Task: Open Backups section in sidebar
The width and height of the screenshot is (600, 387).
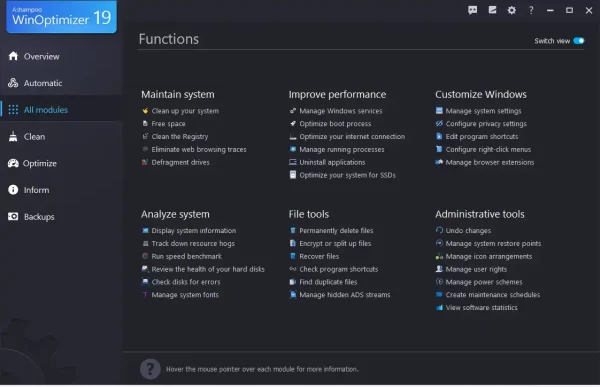Action: (x=61, y=217)
